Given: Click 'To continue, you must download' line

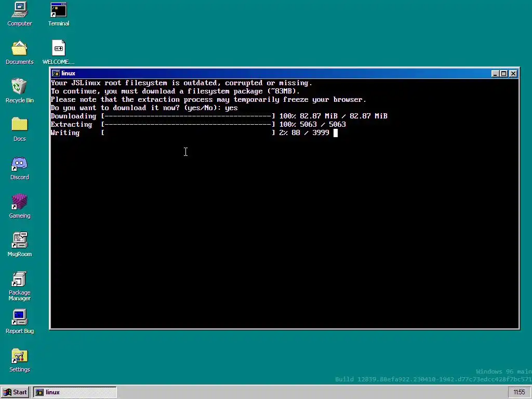Looking at the screenshot, I should click(176, 91).
